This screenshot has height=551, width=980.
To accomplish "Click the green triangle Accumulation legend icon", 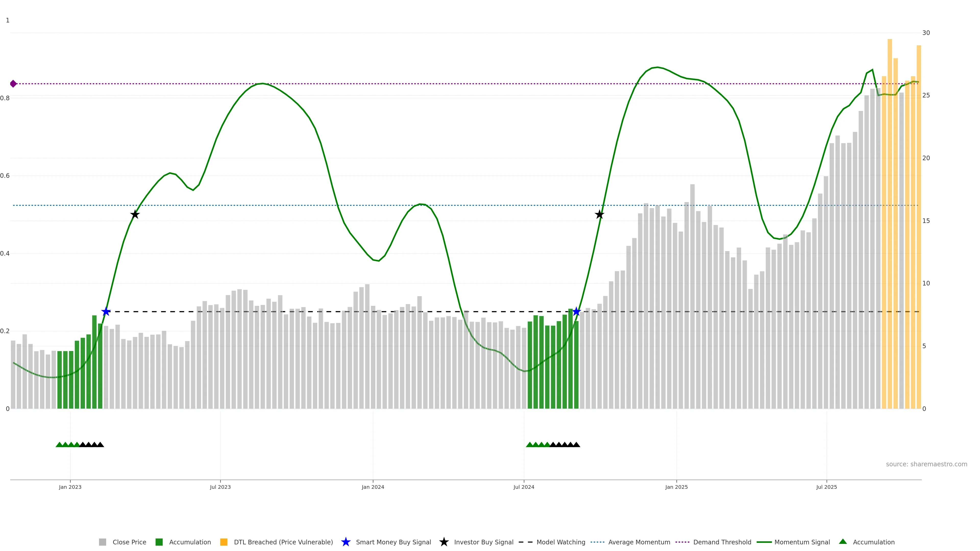I will click(x=843, y=542).
